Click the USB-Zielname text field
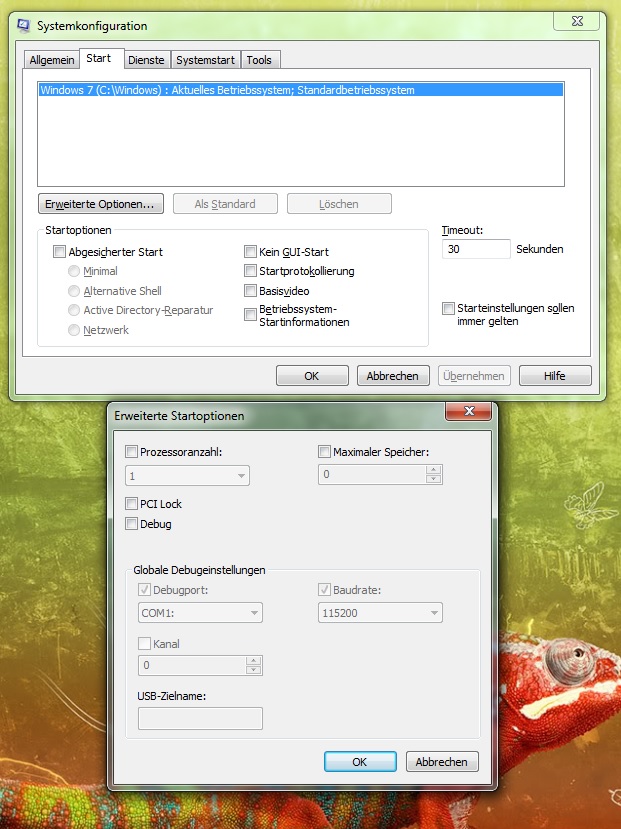Image resolution: width=621 pixels, height=829 pixels. pyautogui.click(x=200, y=719)
